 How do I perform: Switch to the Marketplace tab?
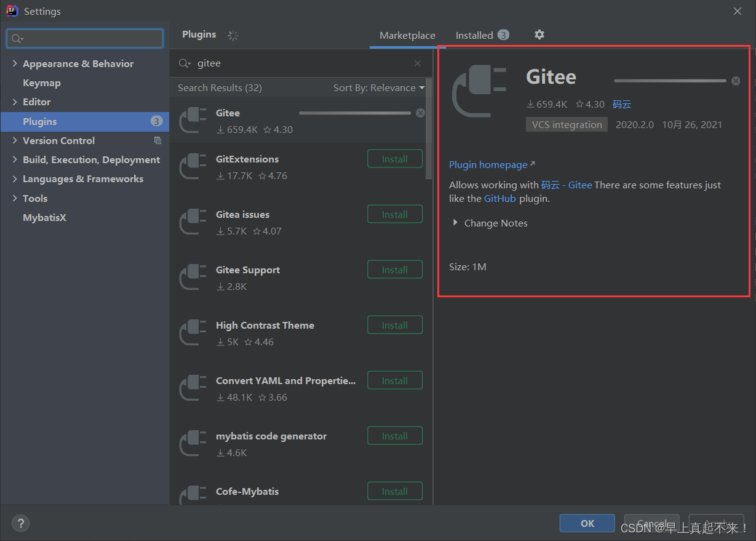[407, 35]
